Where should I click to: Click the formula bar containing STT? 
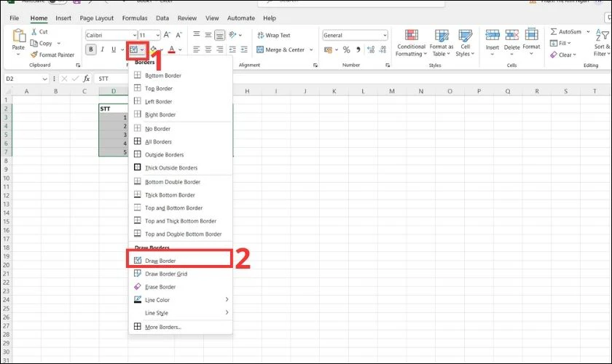(x=351, y=79)
